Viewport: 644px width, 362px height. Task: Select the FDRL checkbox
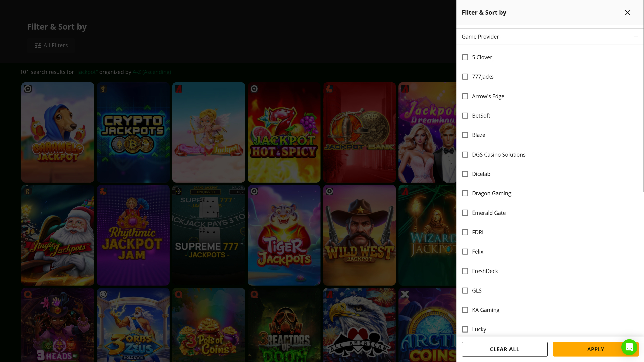click(465, 232)
